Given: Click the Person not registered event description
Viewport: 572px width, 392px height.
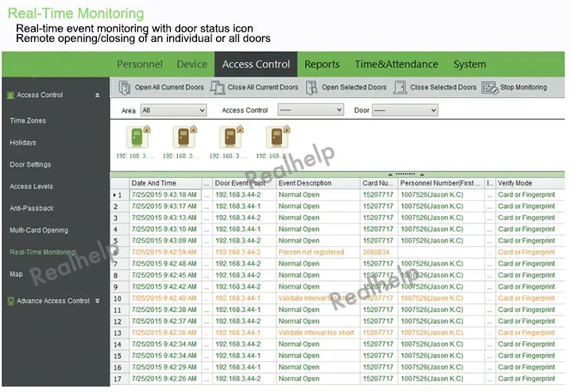Looking at the screenshot, I should pos(311,252).
